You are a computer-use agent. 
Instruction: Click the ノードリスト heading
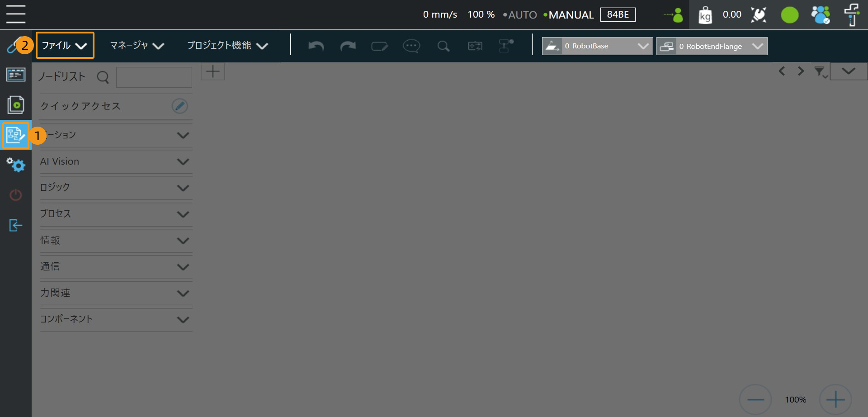point(61,77)
